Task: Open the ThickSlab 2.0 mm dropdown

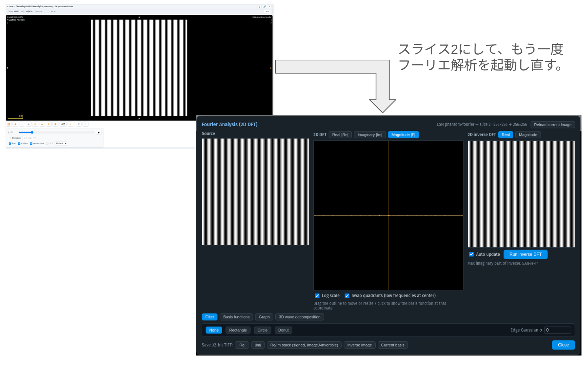Action: pyautogui.click(x=29, y=138)
